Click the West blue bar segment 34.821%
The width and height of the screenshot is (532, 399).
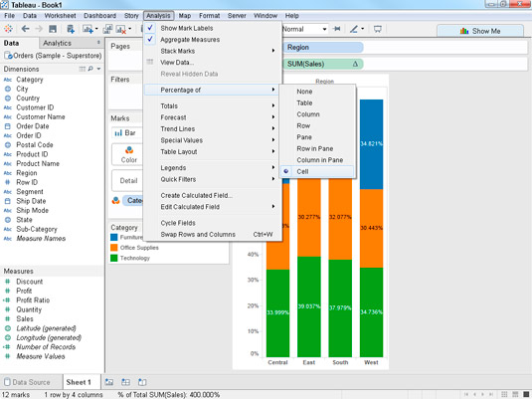coord(371,144)
